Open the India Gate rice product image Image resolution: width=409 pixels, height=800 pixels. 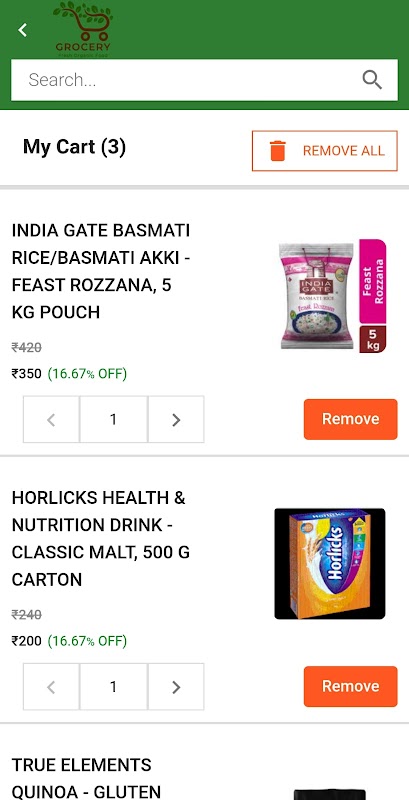[x=333, y=296]
